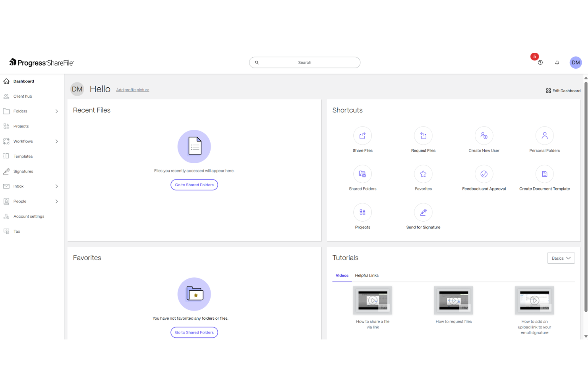
Task: Expand the Inbox chevron
Action: point(57,186)
